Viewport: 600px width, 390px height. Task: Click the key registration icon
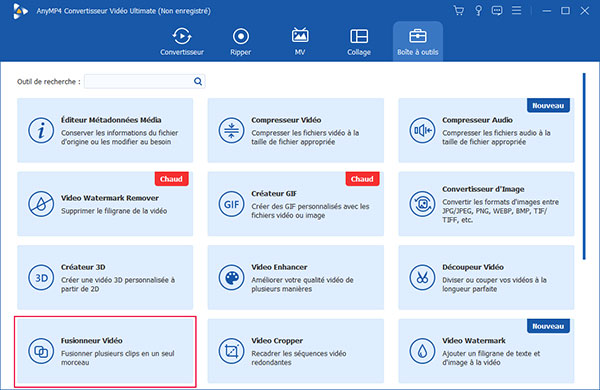[x=478, y=11]
